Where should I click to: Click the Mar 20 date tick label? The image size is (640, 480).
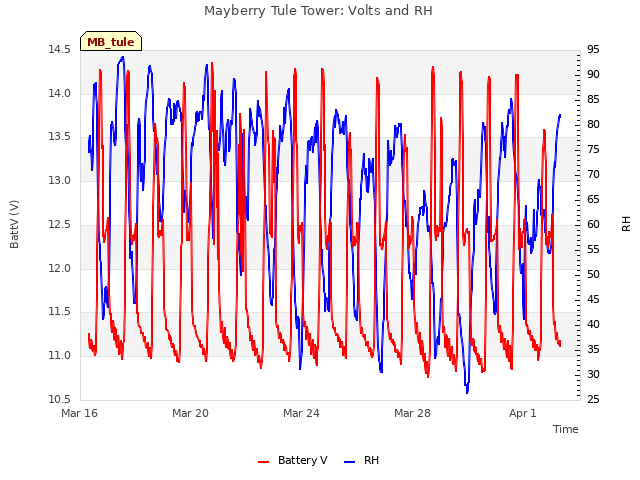coord(190,413)
